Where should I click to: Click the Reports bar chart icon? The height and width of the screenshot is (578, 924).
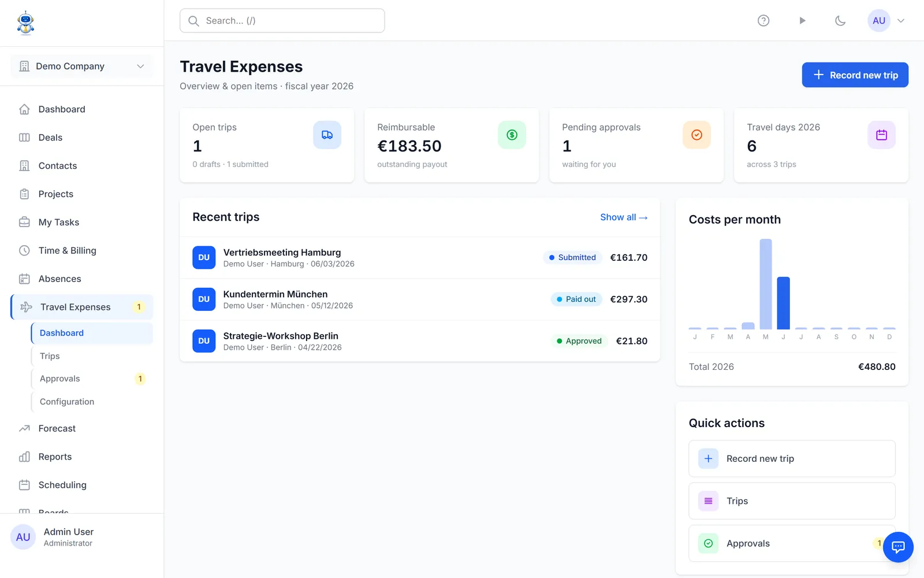point(24,457)
